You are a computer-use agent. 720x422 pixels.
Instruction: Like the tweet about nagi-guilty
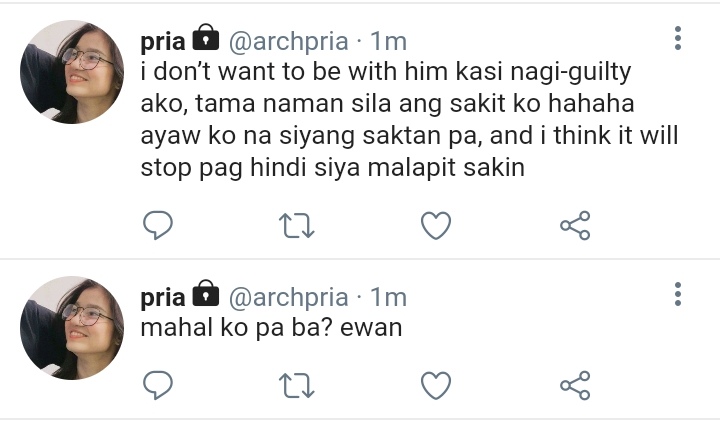pyautogui.click(x=436, y=225)
